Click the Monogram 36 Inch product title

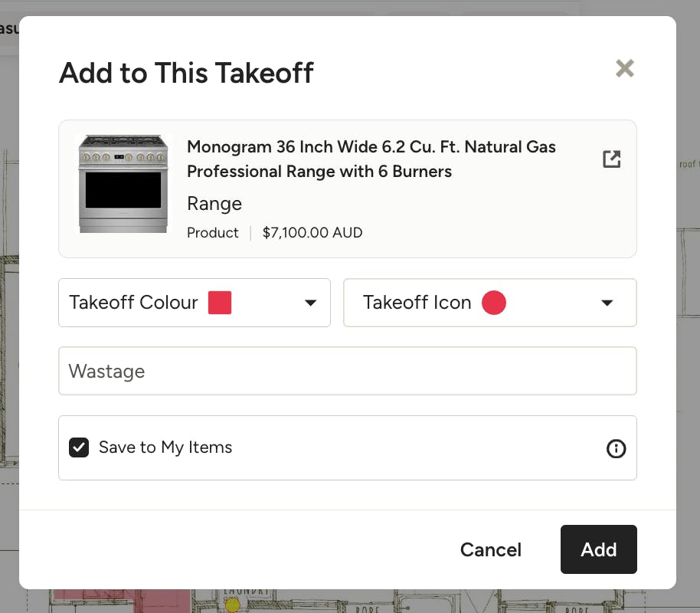pos(371,159)
